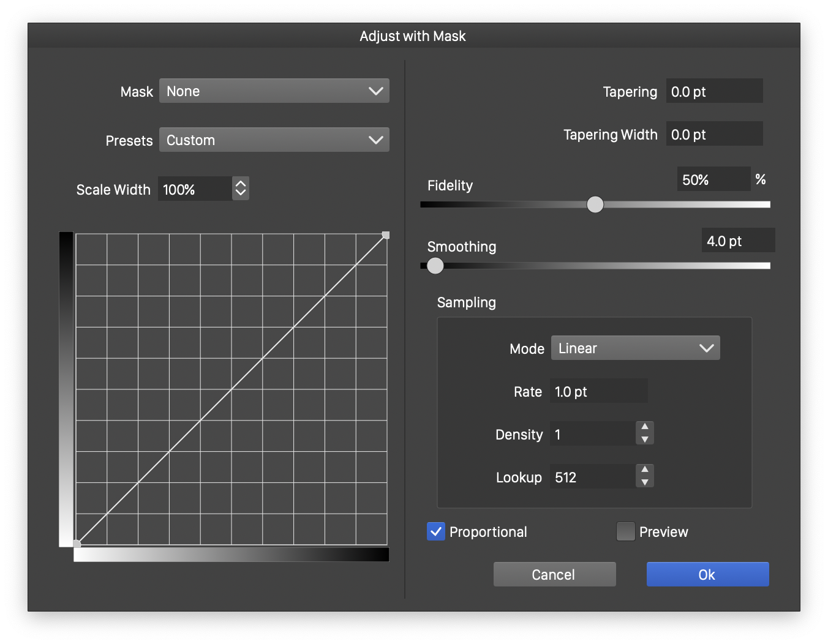Expand the Presets dropdown set to Custom
828x644 pixels.
tap(274, 140)
